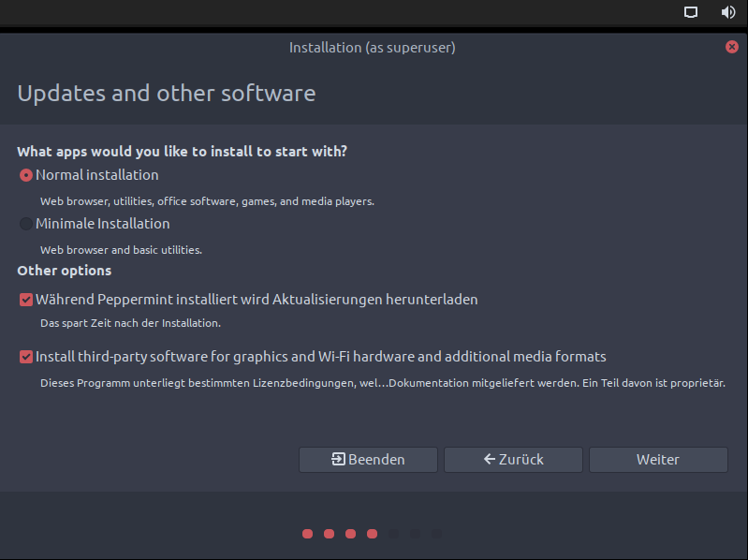Viewport: 748px width, 560px height.
Task: Open the volume speaker icon
Action: click(x=728, y=12)
